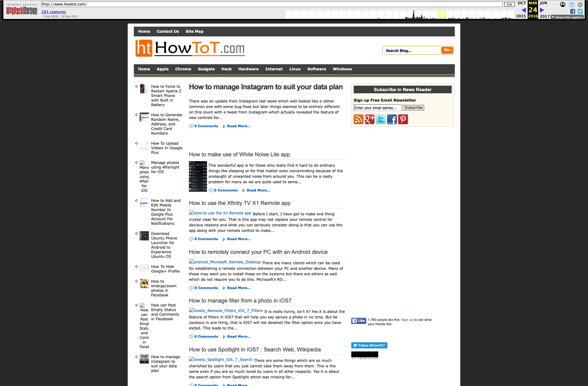Image resolution: width=588 pixels, height=386 pixels.
Task: Click the Wayback user account icon
Action: pos(563,5)
